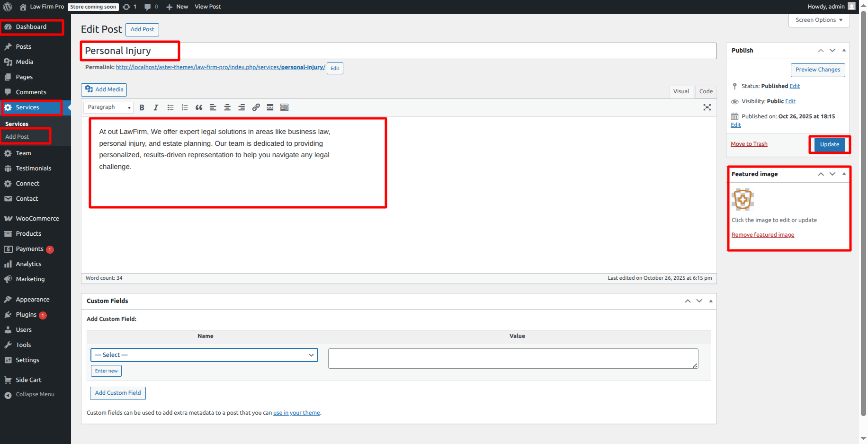Screen dimensions: 868x444
Task: Toggle the Custom Fields panel collapse arrow
Action: tap(711, 301)
